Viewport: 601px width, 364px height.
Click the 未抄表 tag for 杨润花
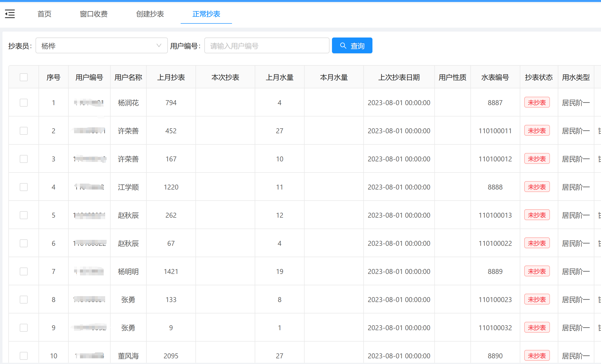pos(537,102)
